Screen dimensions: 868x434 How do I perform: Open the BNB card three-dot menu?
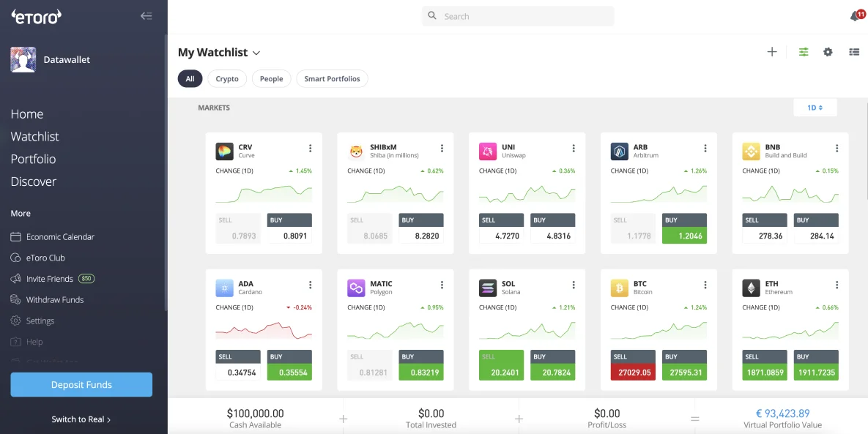click(x=837, y=148)
